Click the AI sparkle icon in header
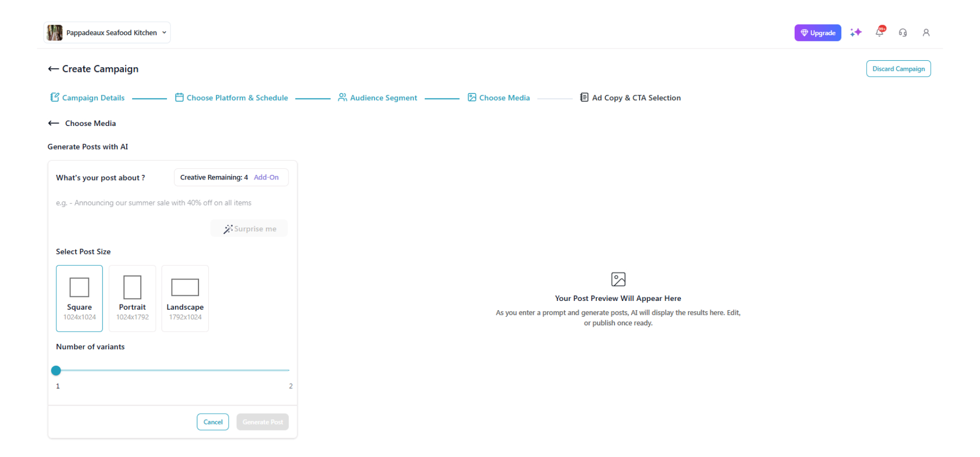The height and width of the screenshot is (457, 980). tap(855, 33)
